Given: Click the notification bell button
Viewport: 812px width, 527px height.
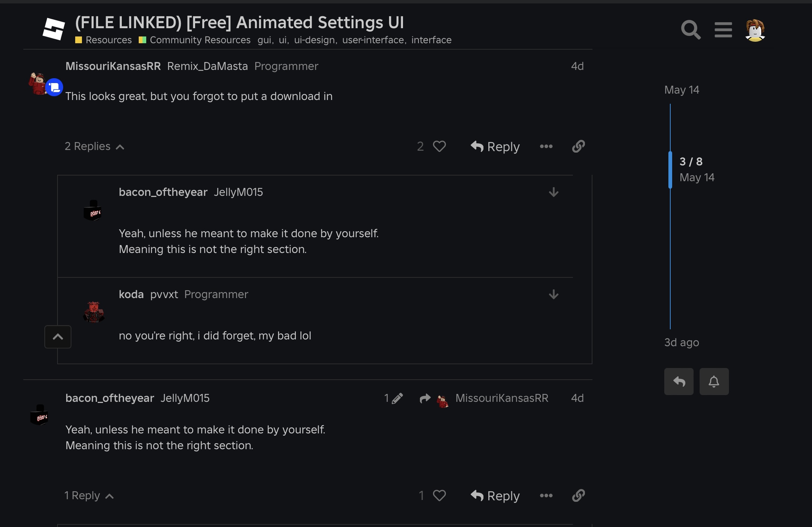Looking at the screenshot, I should point(714,382).
